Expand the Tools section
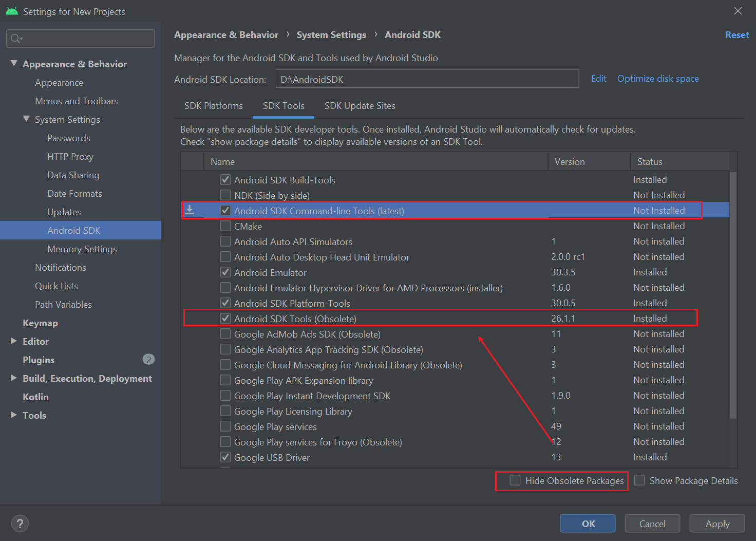The height and width of the screenshot is (541, 756). click(x=13, y=415)
